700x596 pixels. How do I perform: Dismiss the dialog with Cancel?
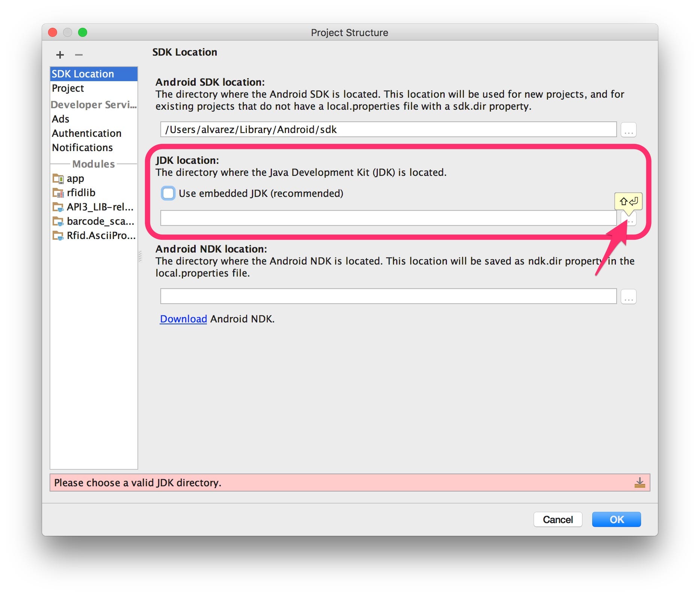pos(558,519)
